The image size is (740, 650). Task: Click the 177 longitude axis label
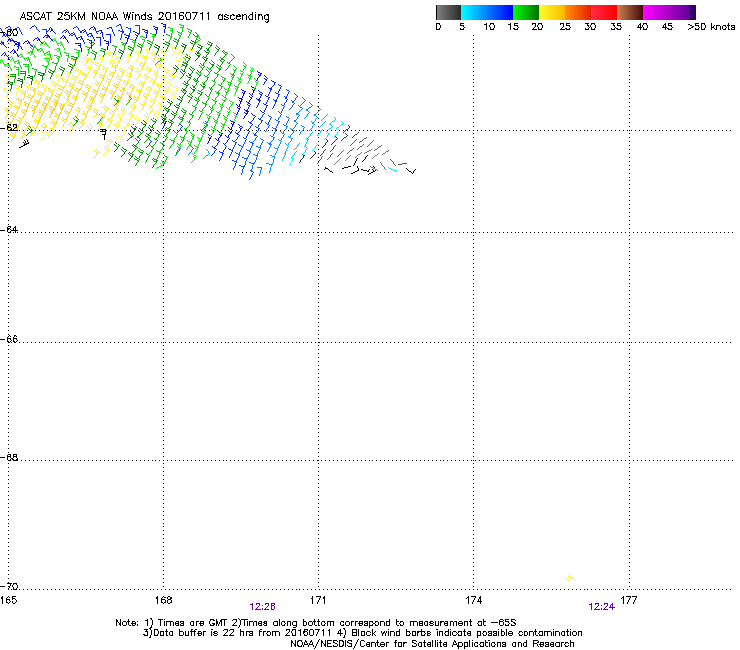[x=629, y=600]
